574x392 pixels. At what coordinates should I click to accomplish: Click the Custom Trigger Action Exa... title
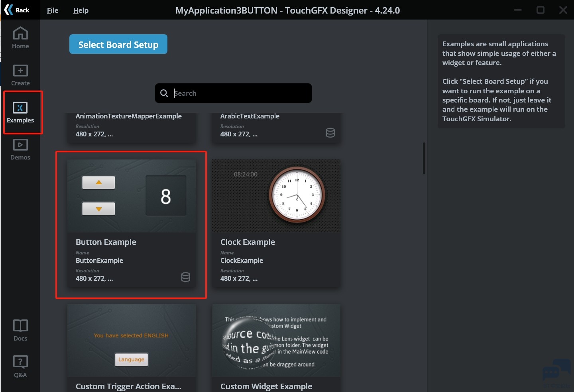pyautogui.click(x=128, y=386)
